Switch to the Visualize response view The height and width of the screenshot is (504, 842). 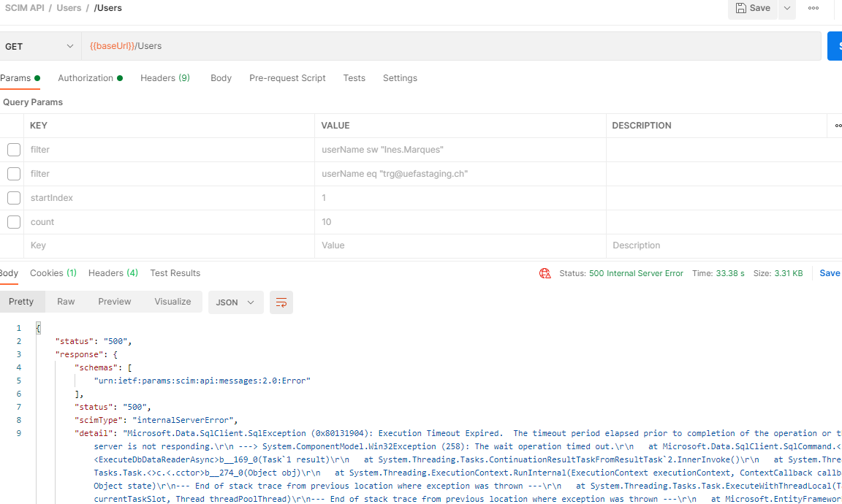(x=172, y=302)
